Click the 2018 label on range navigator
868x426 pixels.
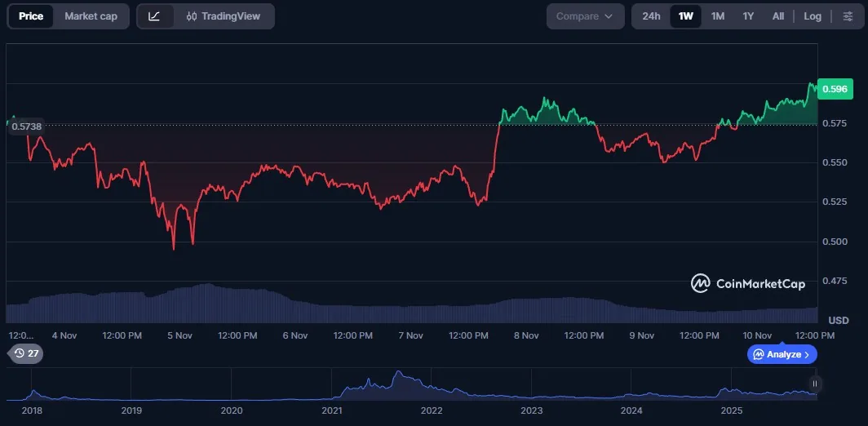[x=32, y=410]
